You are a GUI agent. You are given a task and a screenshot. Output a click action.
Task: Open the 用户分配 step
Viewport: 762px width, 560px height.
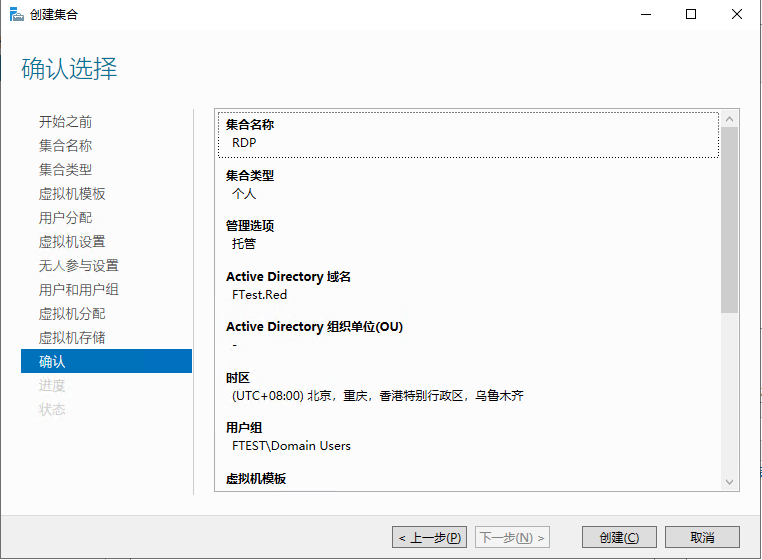66,218
